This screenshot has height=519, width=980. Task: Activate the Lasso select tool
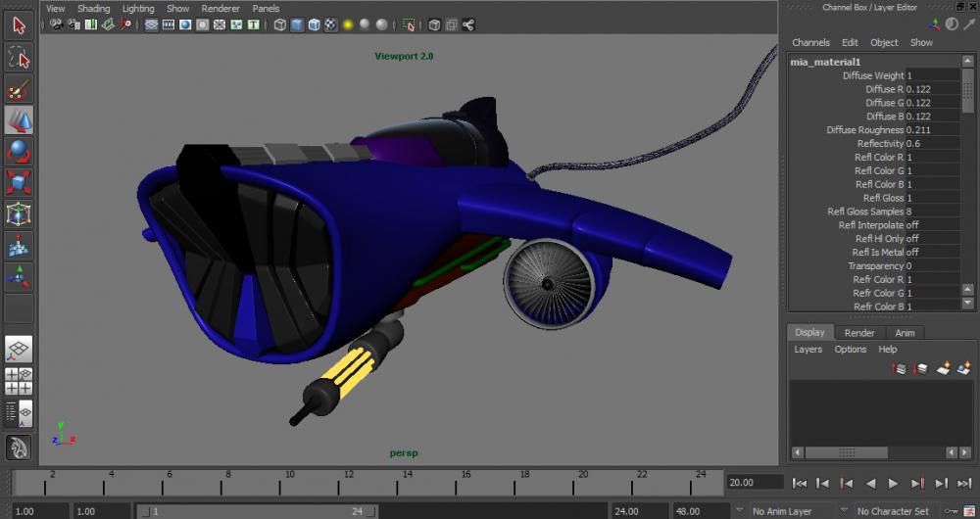point(19,59)
